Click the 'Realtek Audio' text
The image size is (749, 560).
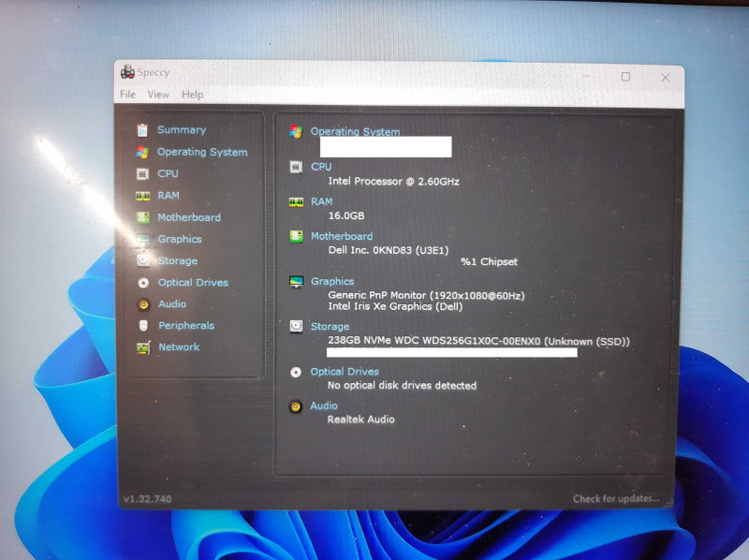tap(360, 420)
